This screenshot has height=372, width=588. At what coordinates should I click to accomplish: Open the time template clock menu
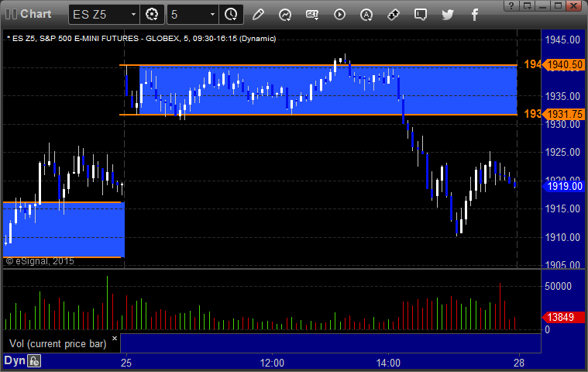231,15
